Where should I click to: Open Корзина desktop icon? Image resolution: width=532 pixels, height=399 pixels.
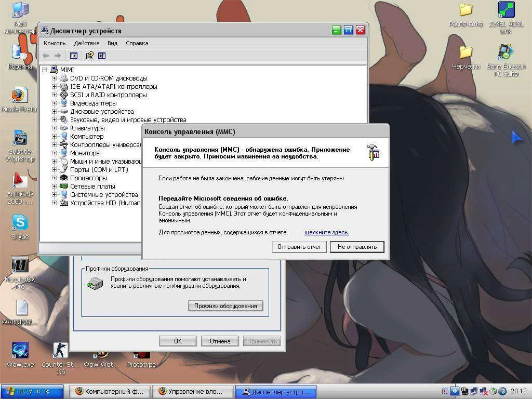click(20, 57)
